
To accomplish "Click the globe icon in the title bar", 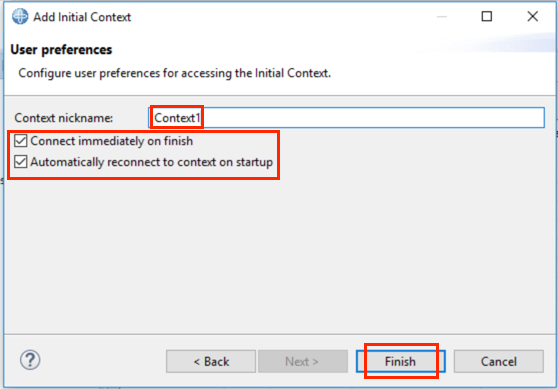I will [20, 17].
